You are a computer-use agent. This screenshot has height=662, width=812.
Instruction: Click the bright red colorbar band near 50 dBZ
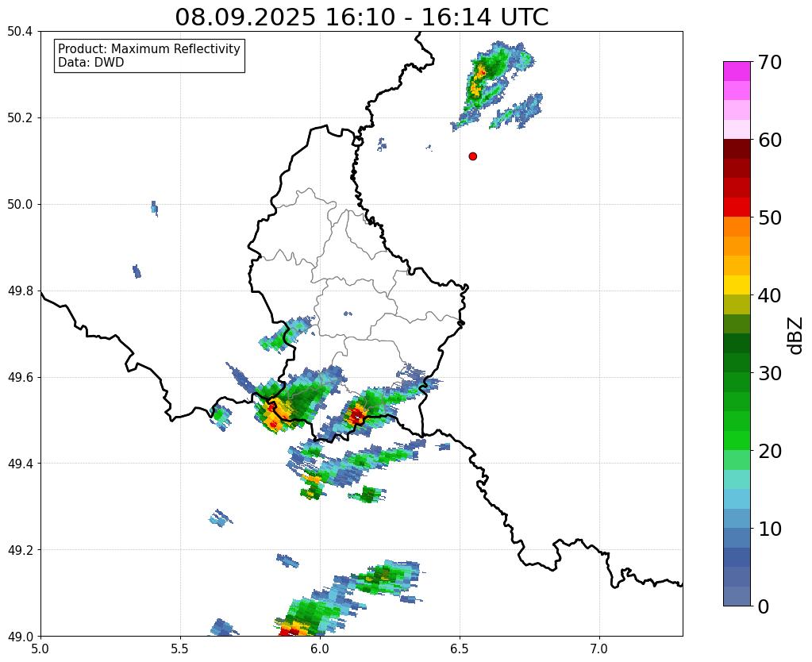click(x=737, y=207)
